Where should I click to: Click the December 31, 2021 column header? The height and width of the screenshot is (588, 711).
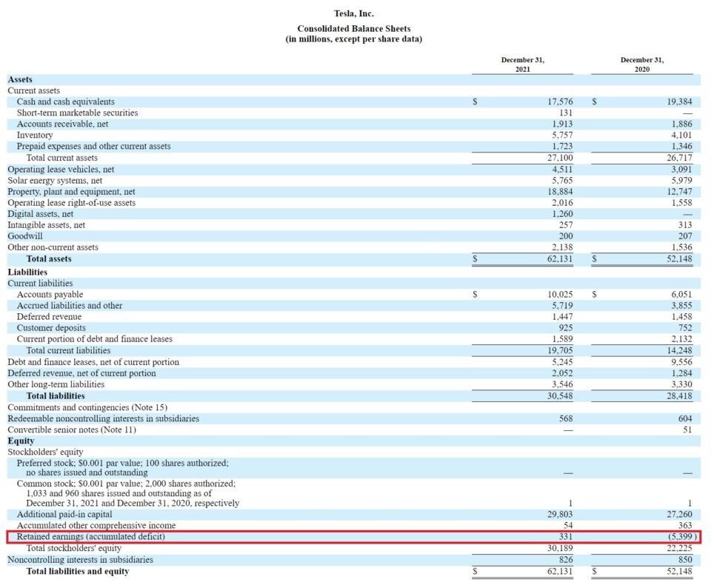coord(522,62)
